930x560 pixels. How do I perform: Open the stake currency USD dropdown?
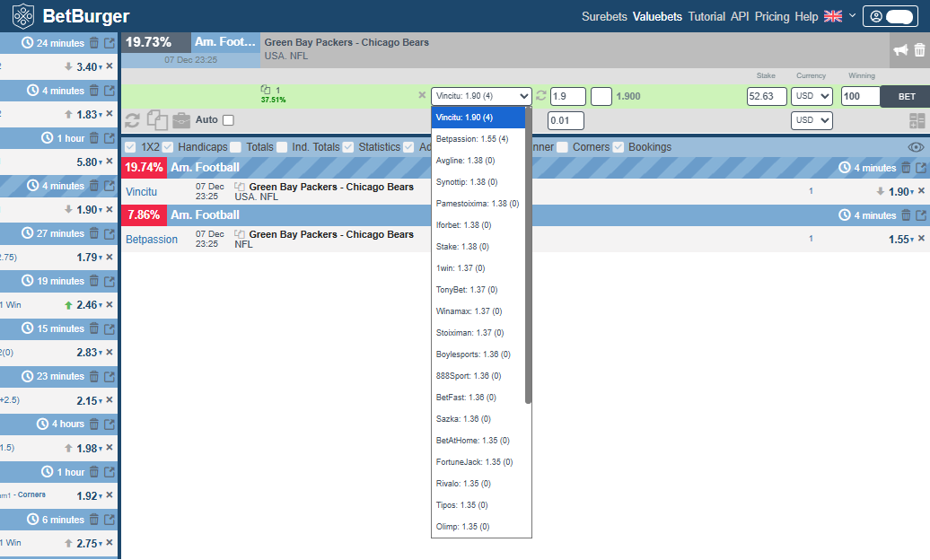(812, 96)
